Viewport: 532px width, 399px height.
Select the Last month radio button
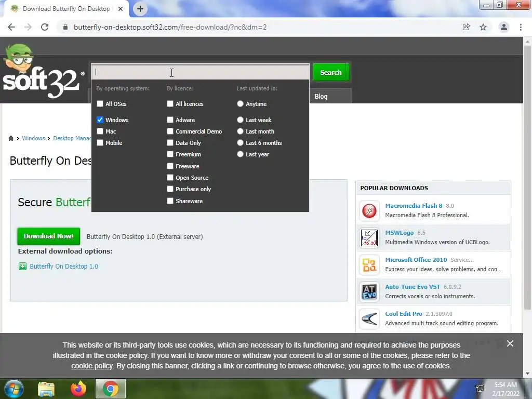click(x=240, y=131)
